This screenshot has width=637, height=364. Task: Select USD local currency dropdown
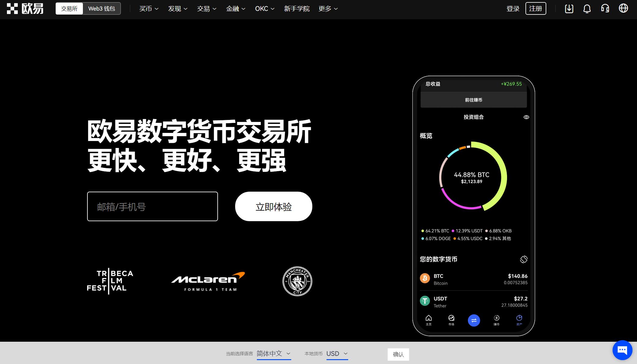pos(337,353)
